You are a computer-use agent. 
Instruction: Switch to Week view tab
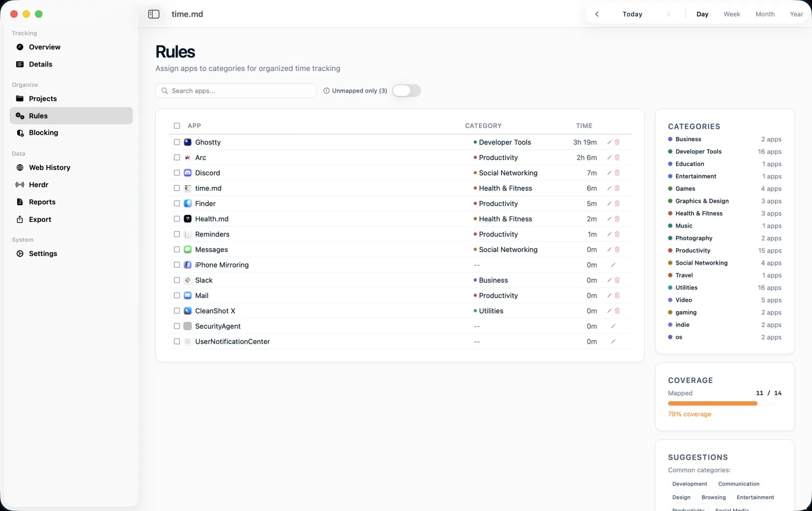tap(732, 14)
